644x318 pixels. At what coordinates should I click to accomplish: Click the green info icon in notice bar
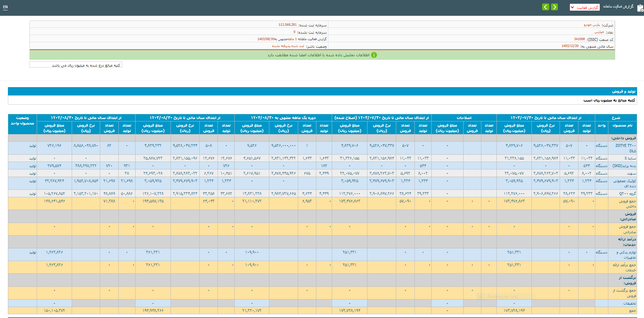pyautogui.click(x=374, y=55)
